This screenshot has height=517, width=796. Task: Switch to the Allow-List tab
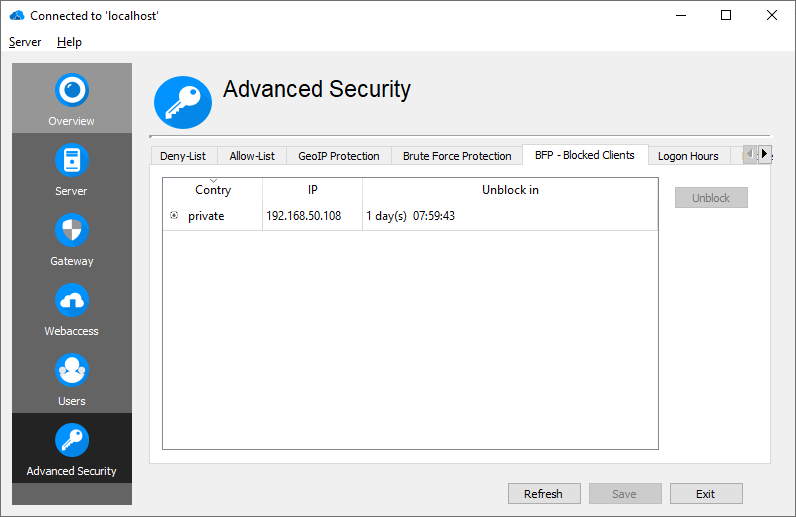pos(252,156)
